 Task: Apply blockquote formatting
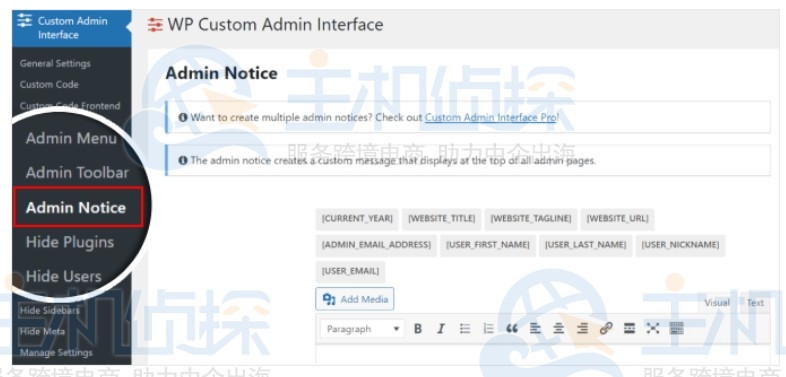tap(512, 329)
